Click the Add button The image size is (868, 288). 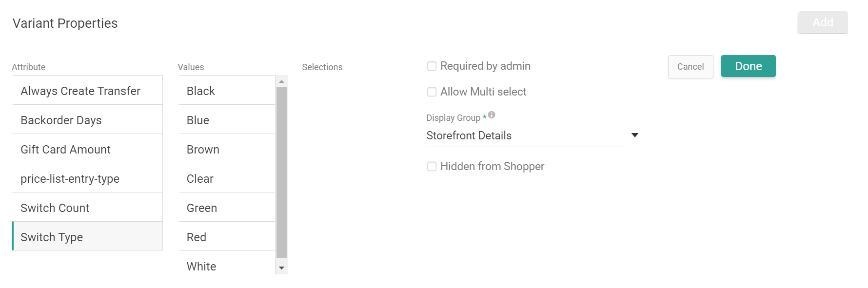823,22
